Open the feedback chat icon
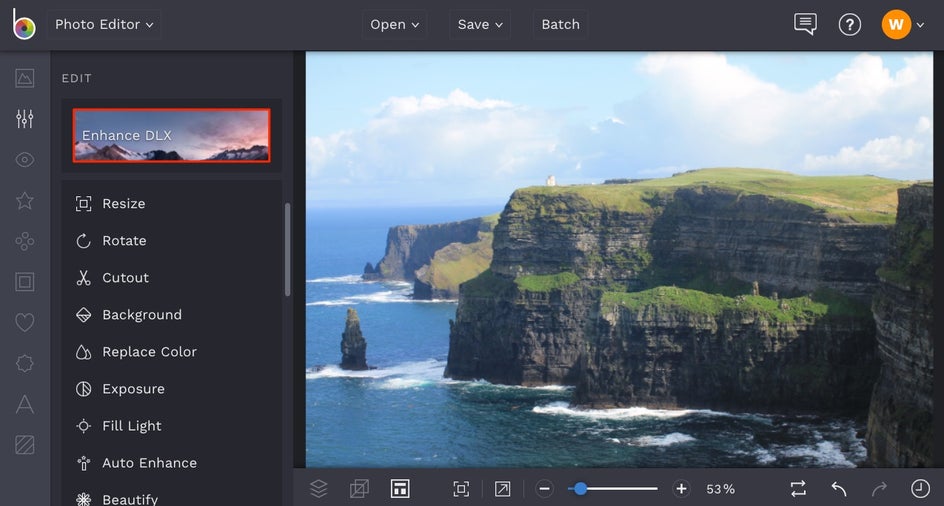This screenshot has height=506, width=944. (806, 24)
